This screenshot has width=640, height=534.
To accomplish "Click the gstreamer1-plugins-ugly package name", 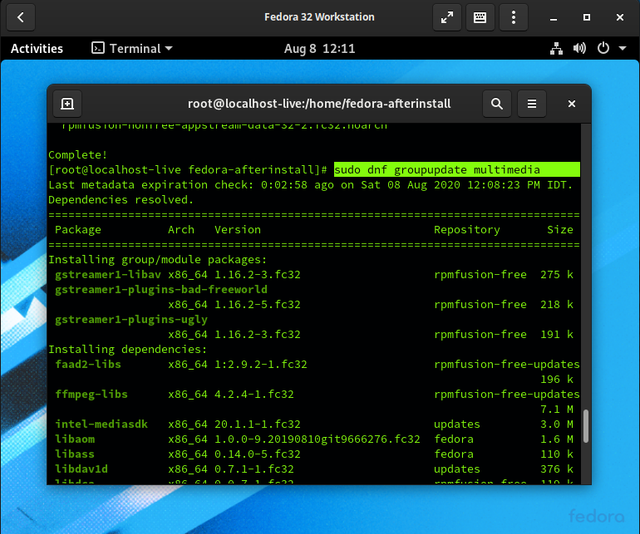I will [x=131, y=320].
